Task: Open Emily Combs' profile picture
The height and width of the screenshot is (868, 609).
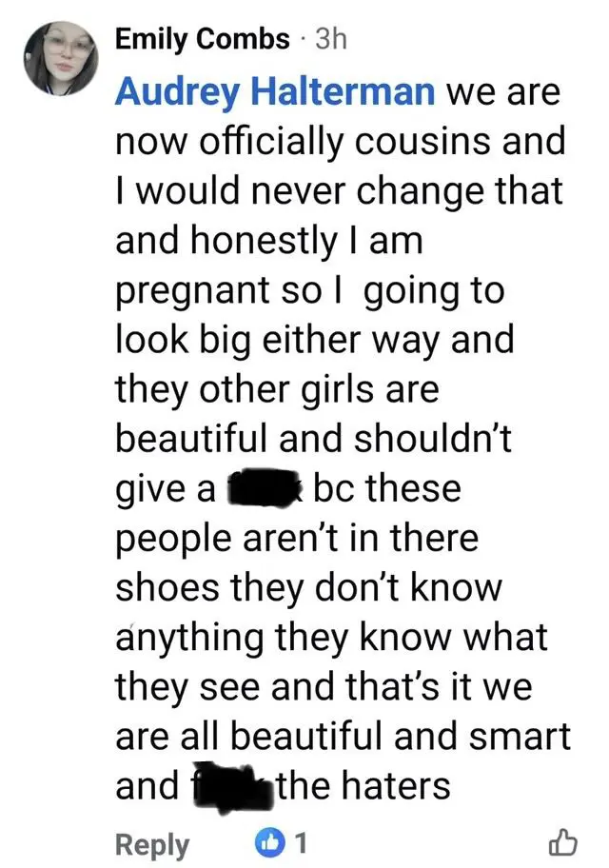Action: [59, 58]
